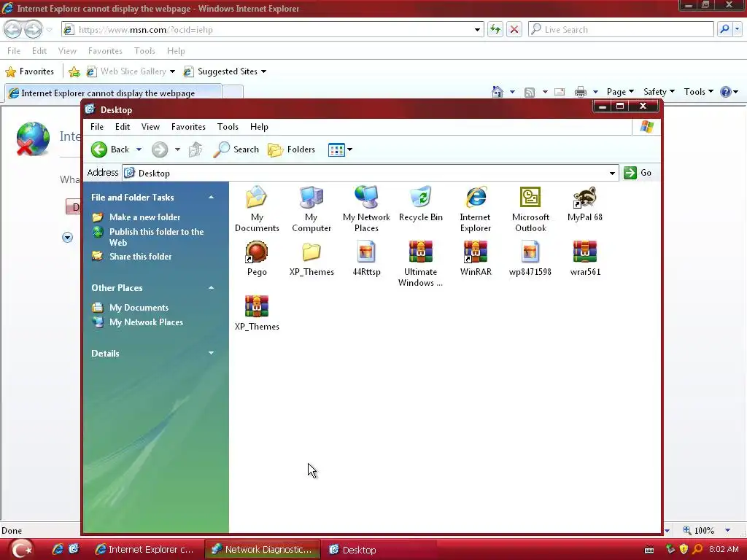Click Make a new folder link
This screenshot has height=560, width=747.
[x=145, y=217]
